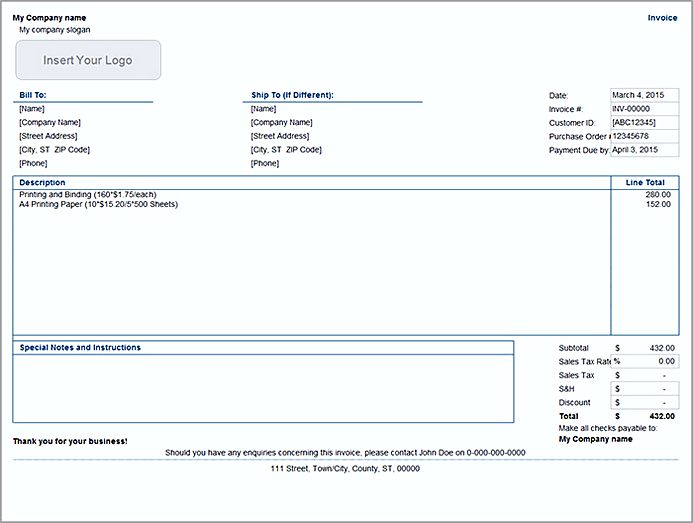This screenshot has width=693, height=523.
Task: Select '[City, ST ZIP Code]' under Ship To
Action: coord(286,150)
